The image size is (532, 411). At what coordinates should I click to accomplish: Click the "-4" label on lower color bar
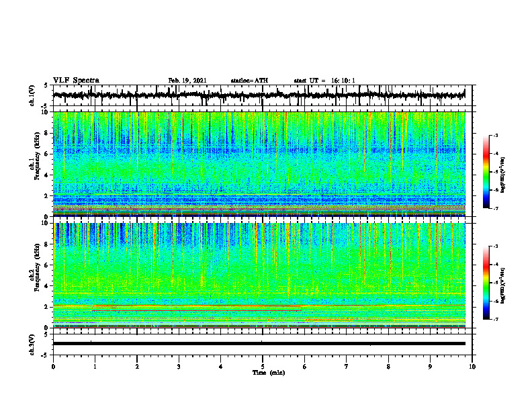pyautogui.click(x=495, y=264)
